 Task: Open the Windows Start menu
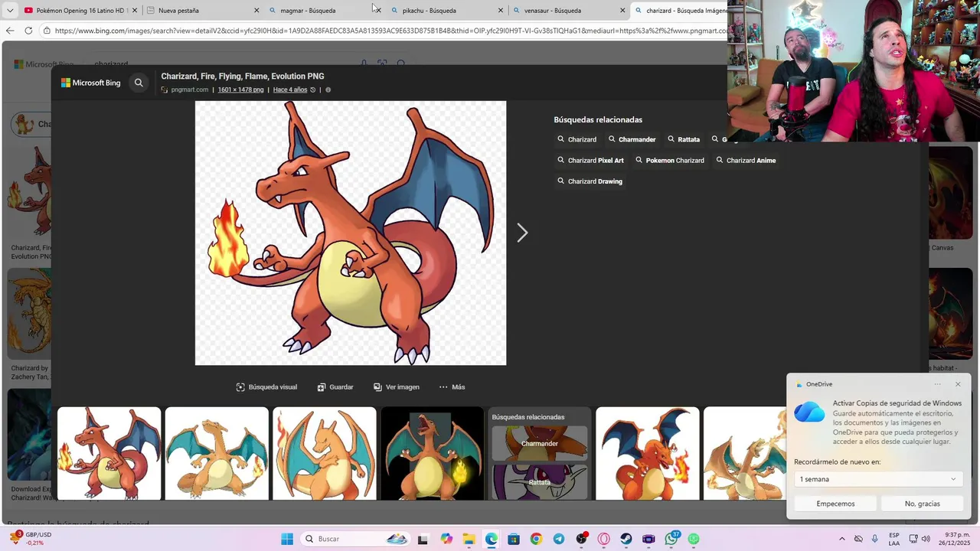287,539
